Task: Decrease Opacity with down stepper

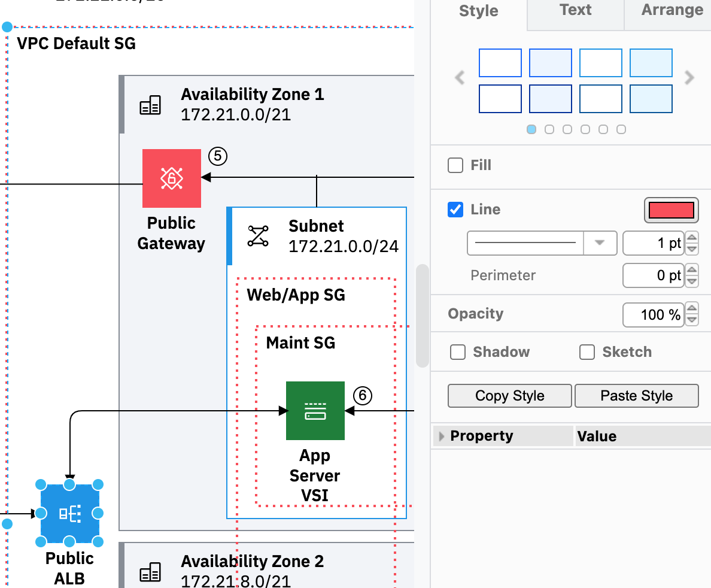Action: click(692, 320)
